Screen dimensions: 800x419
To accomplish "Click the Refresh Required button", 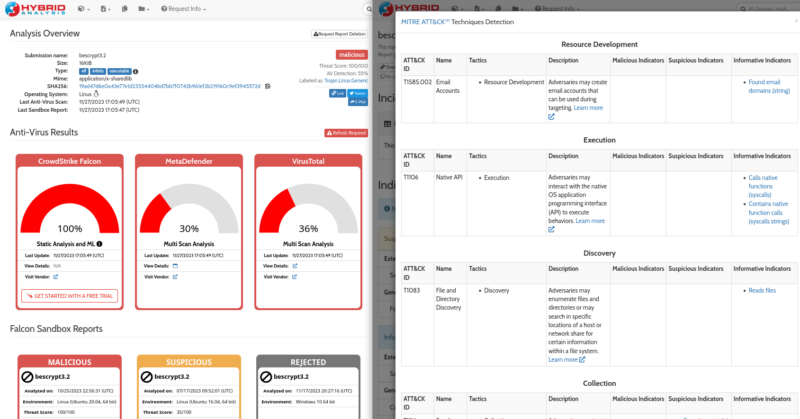I will click(346, 133).
